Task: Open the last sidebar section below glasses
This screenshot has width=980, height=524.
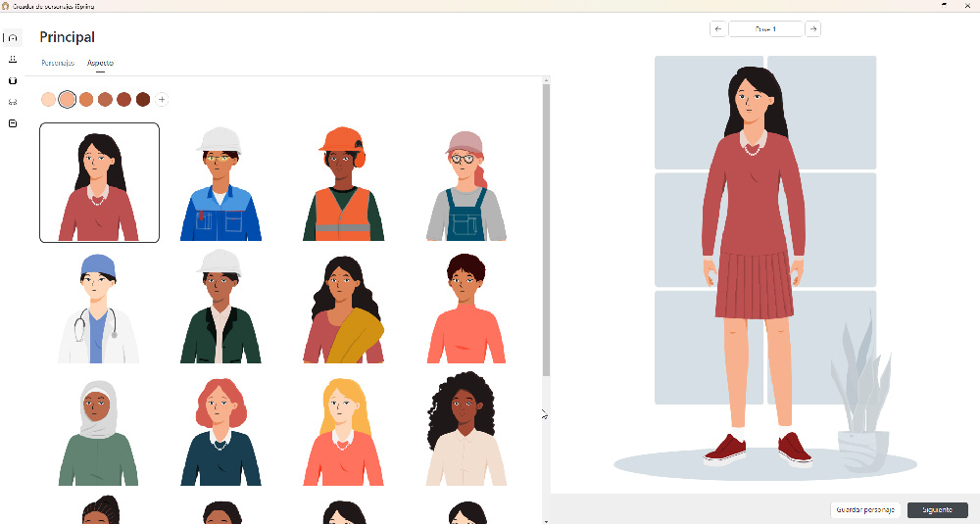Action: coord(13,123)
